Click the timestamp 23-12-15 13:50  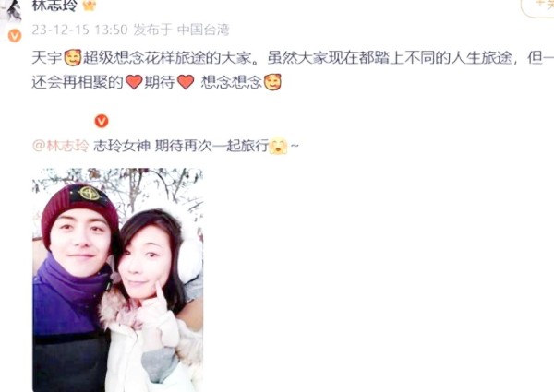(79, 30)
